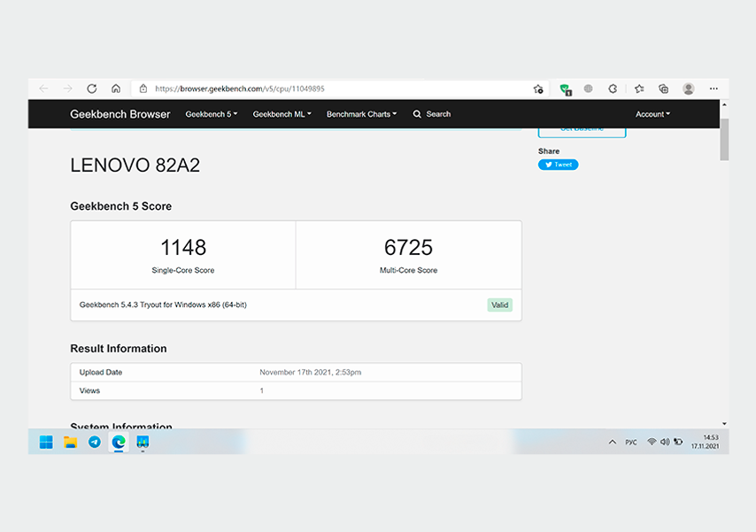Click the green Valid badge

(499, 305)
